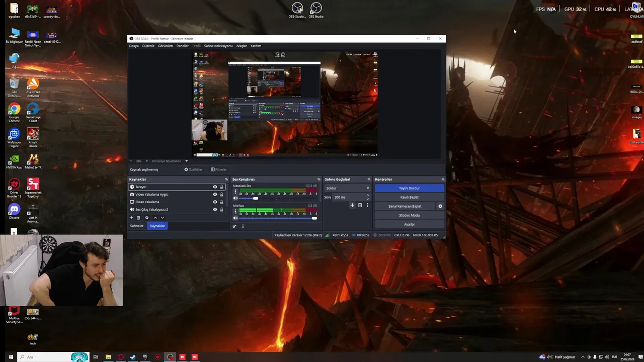Delete scene transition with trash icon
This screenshot has width=644, height=362.
click(360, 205)
